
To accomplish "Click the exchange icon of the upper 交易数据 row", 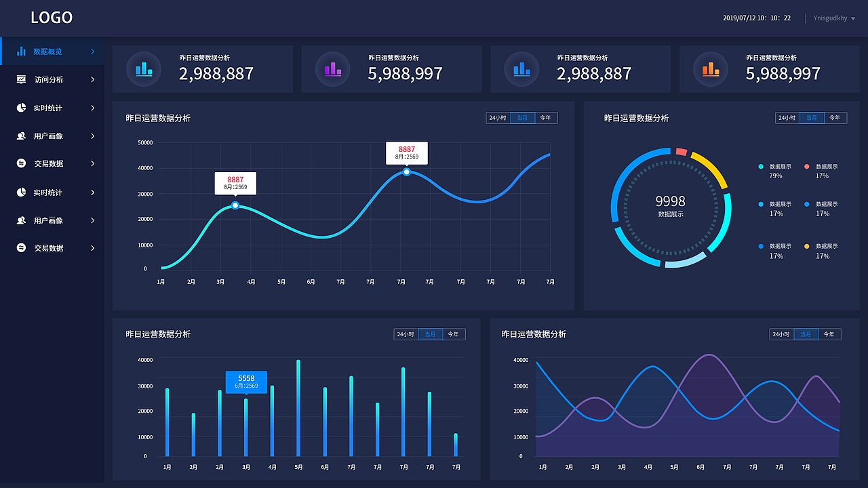I will click(21, 163).
